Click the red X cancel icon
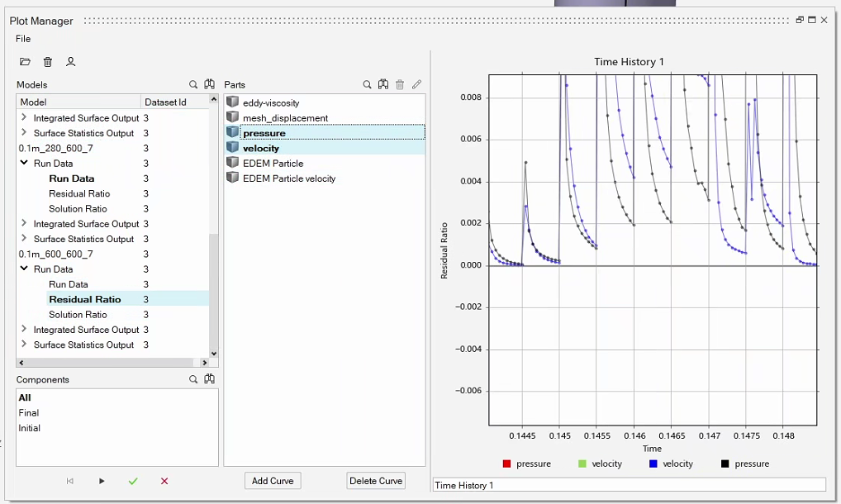The image size is (841, 504). point(164,481)
